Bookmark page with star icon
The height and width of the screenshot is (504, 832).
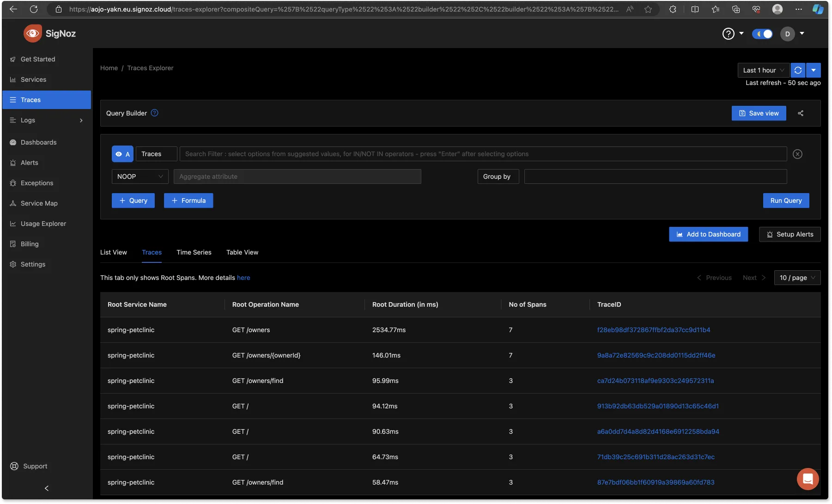point(648,9)
